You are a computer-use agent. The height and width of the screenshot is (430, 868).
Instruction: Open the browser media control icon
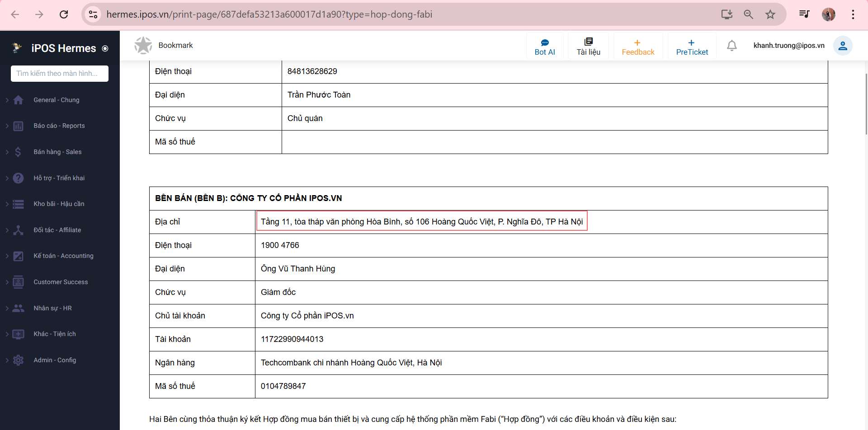click(x=804, y=14)
